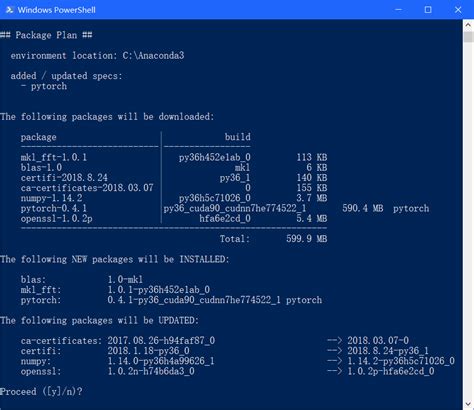Click the 'numpy-1.14.2' package row

pyautogui.click(x=174, y=198)
